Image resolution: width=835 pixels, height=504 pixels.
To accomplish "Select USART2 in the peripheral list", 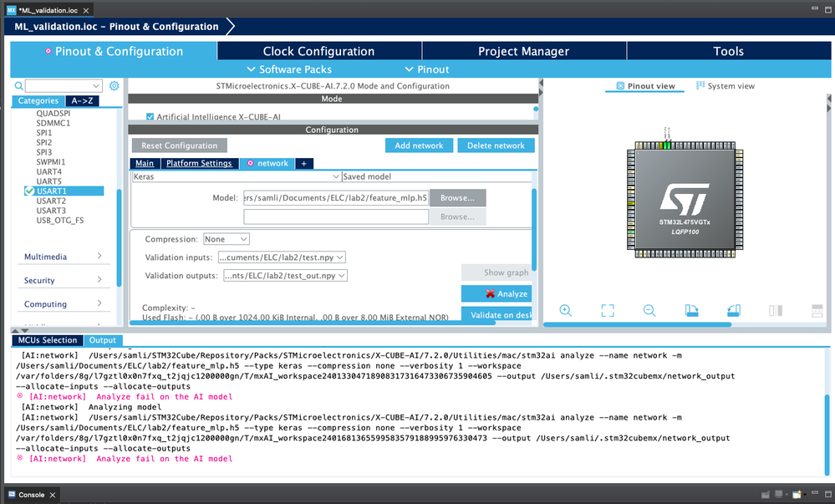I will (x=51, y=201).
